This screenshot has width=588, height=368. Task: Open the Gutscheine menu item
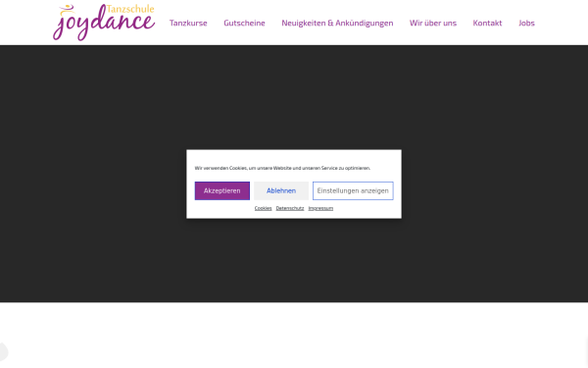click(x=244, y=23)
